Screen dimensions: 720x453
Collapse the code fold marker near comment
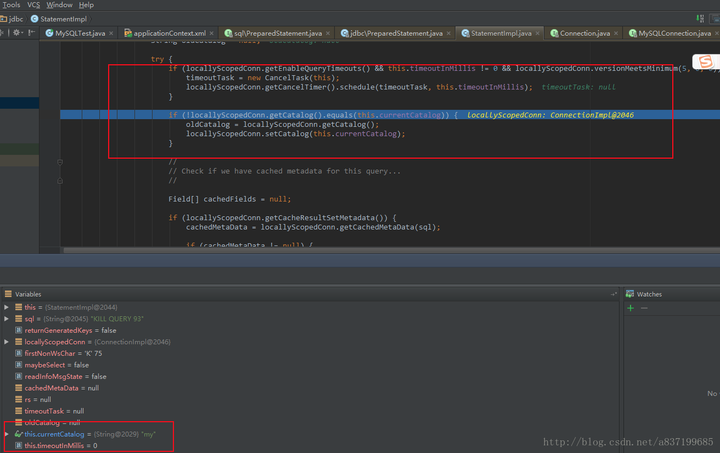coord(60,162)
